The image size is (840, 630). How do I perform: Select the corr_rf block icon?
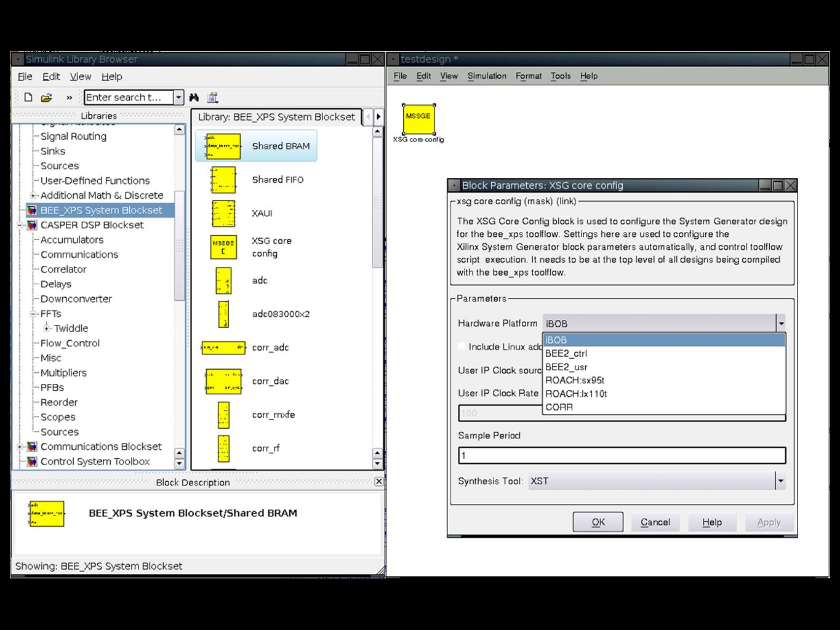(x=223, y=449)
